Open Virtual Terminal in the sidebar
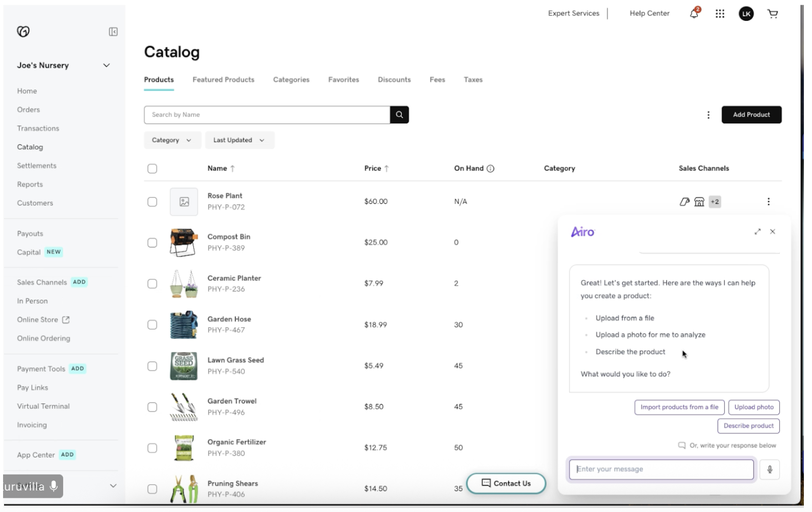This screenshot has width=812, height=512. [x=43, y=406]
